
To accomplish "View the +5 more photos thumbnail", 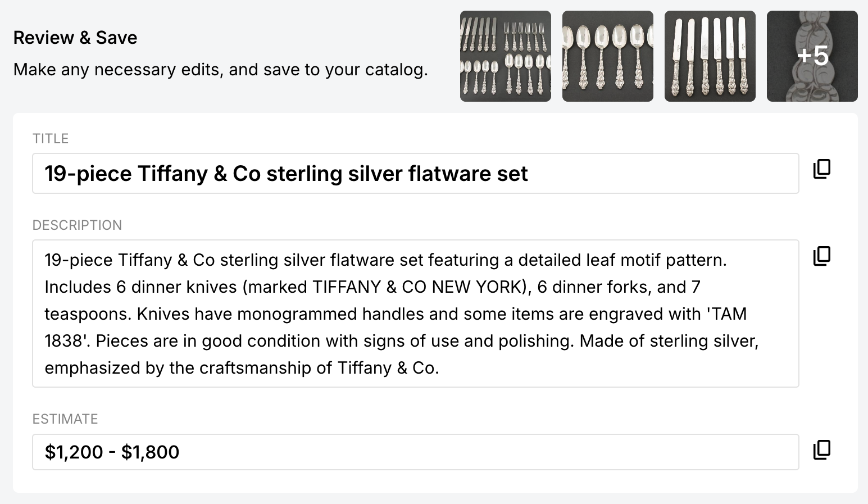I will coord(812,56).
